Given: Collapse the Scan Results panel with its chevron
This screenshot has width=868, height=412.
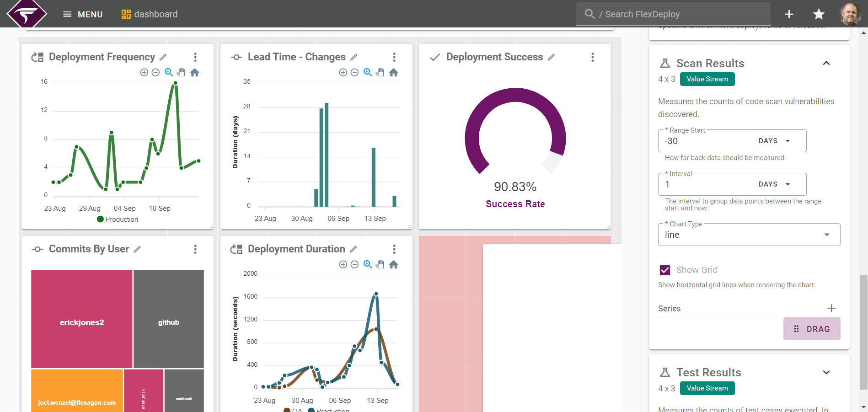Looking at the screenshot, I should coord(826,63).
